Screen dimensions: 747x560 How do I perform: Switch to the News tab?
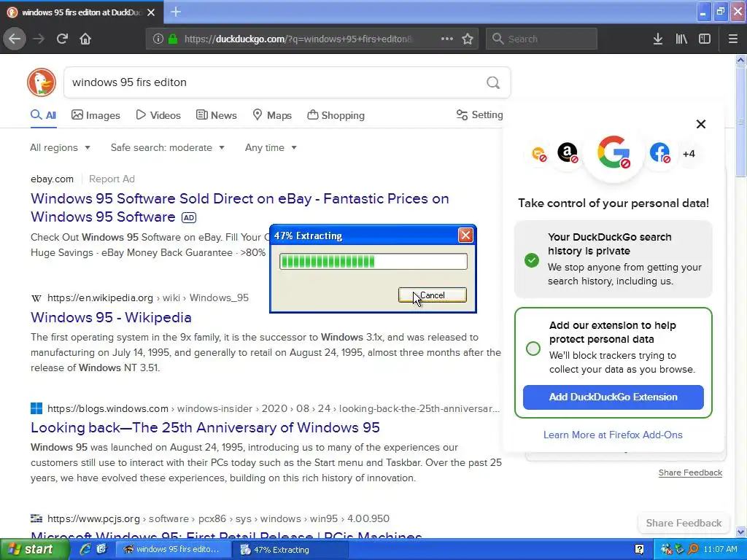point(216,115)
